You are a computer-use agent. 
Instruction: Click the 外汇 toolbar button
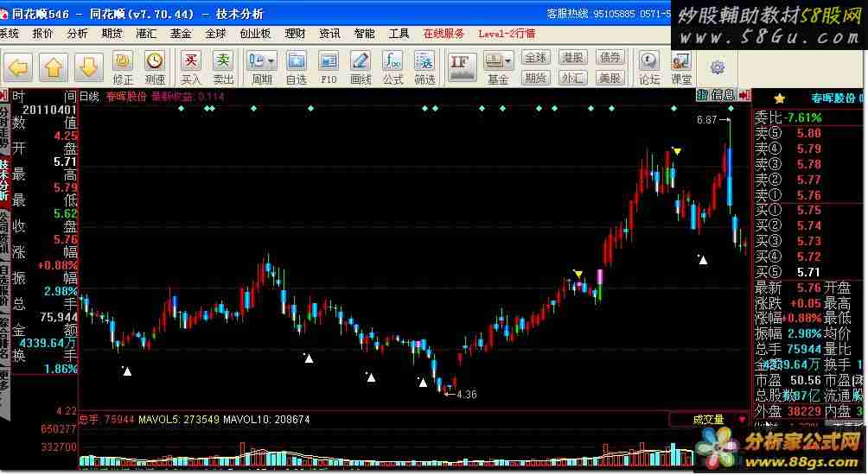(572, 78)
